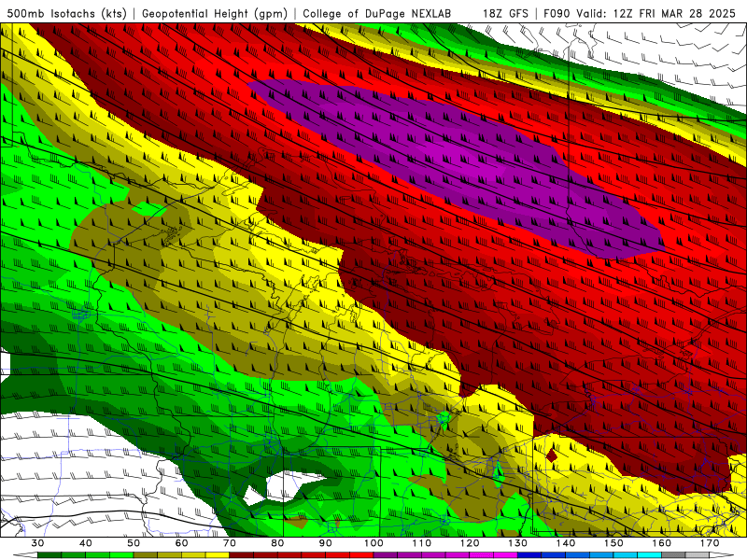The height and width of the screenshot is (560, 747).
Task: Click 'Valid: 12Z FRI MAR 28 2025' text
Action: tap(656, 14)
